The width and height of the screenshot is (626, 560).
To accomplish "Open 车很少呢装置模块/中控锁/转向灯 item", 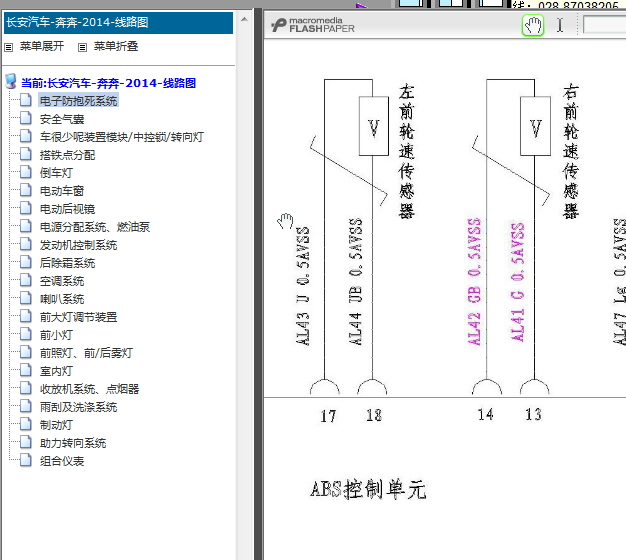I will [x=121, y=137].
